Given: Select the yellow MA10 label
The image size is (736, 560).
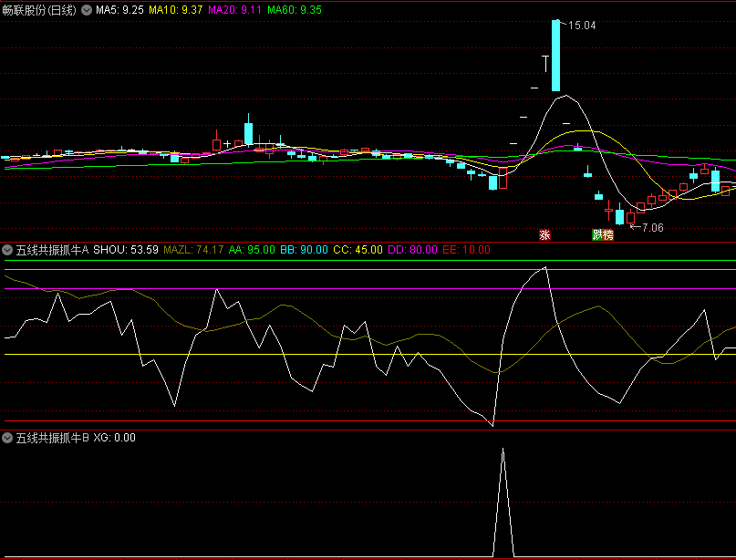Looking at the screenshot, I should 176,10.
